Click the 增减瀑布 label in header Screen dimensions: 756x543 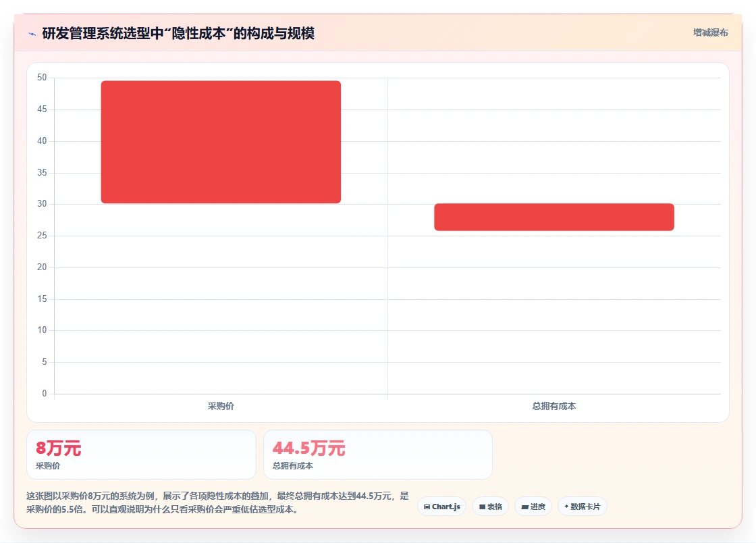click(710, 32)
